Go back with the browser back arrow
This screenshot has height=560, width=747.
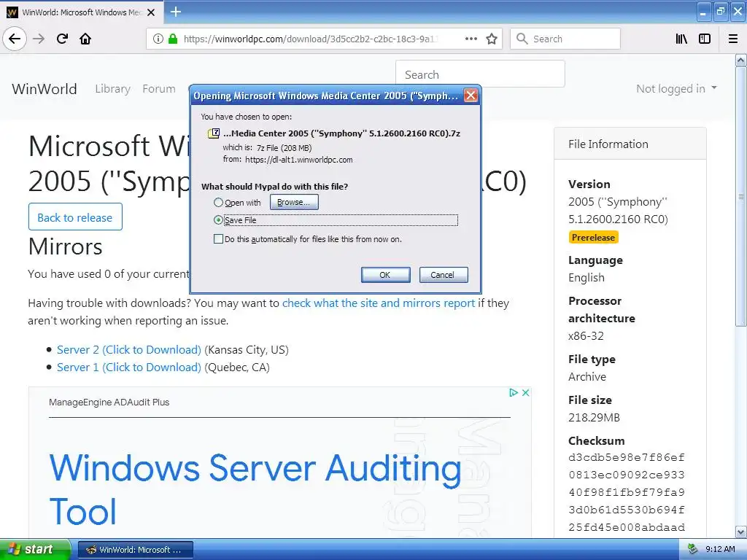click(x=15, y=39)
